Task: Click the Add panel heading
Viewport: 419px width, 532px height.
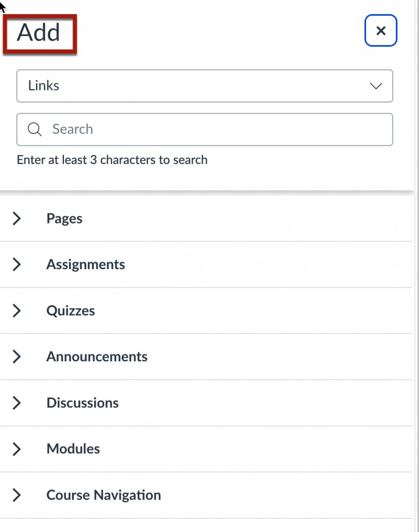Action: 38,32
